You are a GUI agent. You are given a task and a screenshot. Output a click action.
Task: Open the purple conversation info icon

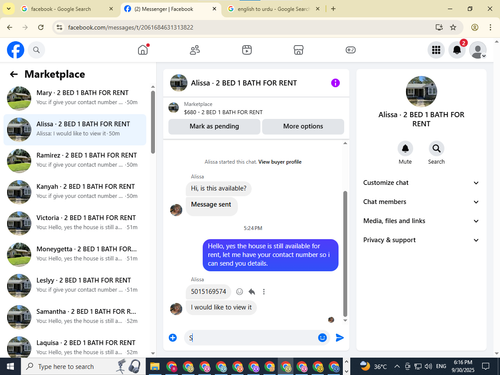tap(335, 83)
